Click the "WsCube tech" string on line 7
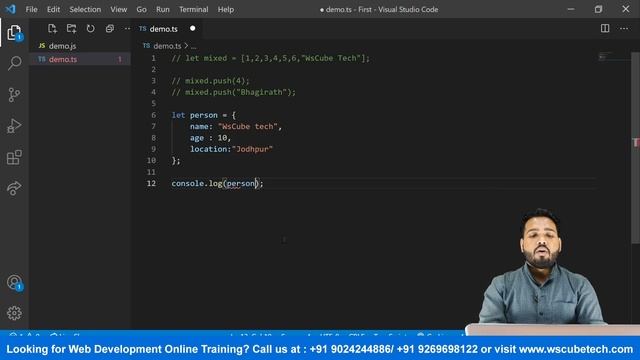The image size is (640, 360). [x=248, y=127]
